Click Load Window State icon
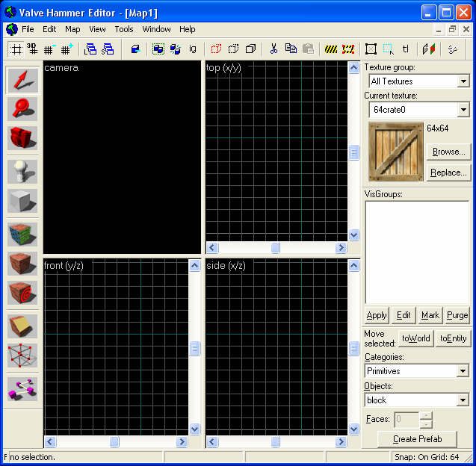The image size is (476, 466). [90, 49]
